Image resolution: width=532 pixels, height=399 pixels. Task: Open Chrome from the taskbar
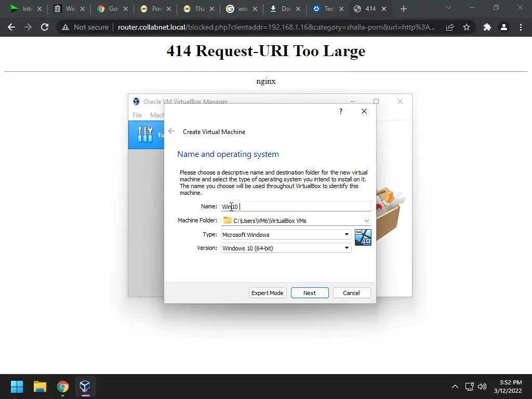click(x=63, y=387)
